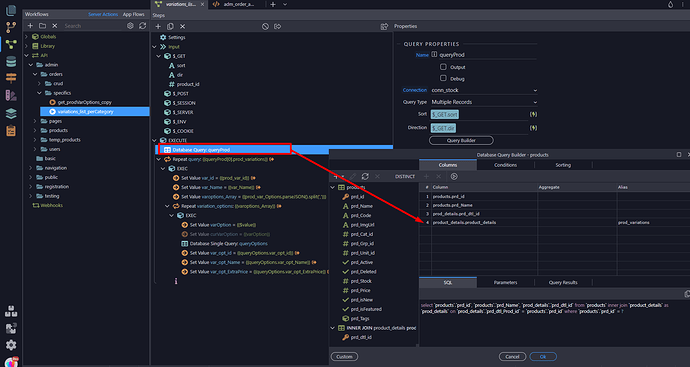This screenshot has width=690, height=367.
Task: Open the orange Routing panel icon
Action: point(11,78)
